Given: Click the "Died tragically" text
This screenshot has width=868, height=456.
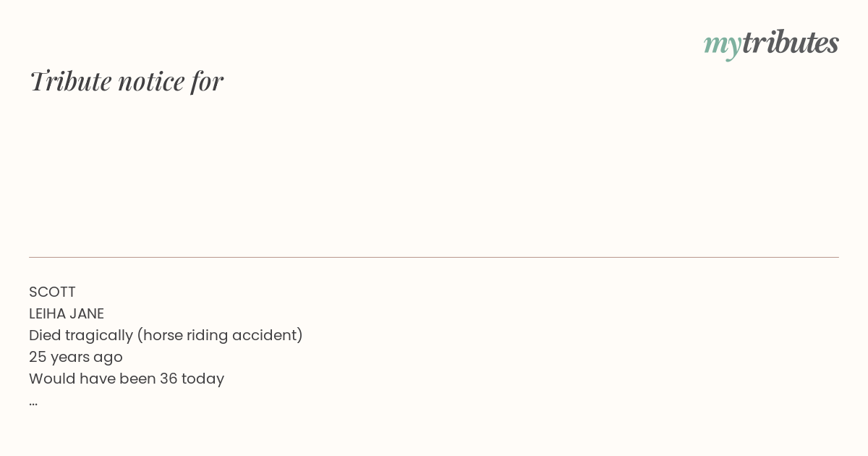Looking at the screenshot, I should coord(80,335).
